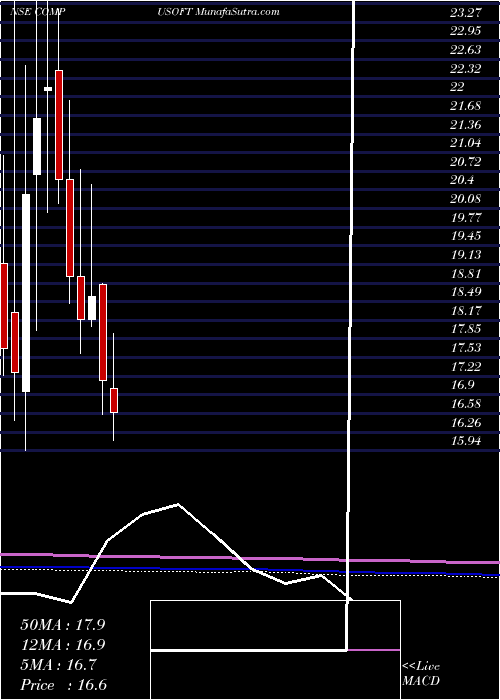Screen dimensions: 500x700
Task: Click the 5MA : 16.7 reading
Action: point(59,665)
